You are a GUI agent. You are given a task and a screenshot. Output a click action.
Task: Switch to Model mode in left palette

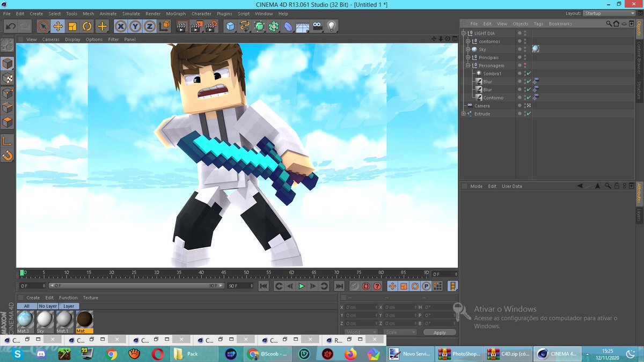click(8, 64)
